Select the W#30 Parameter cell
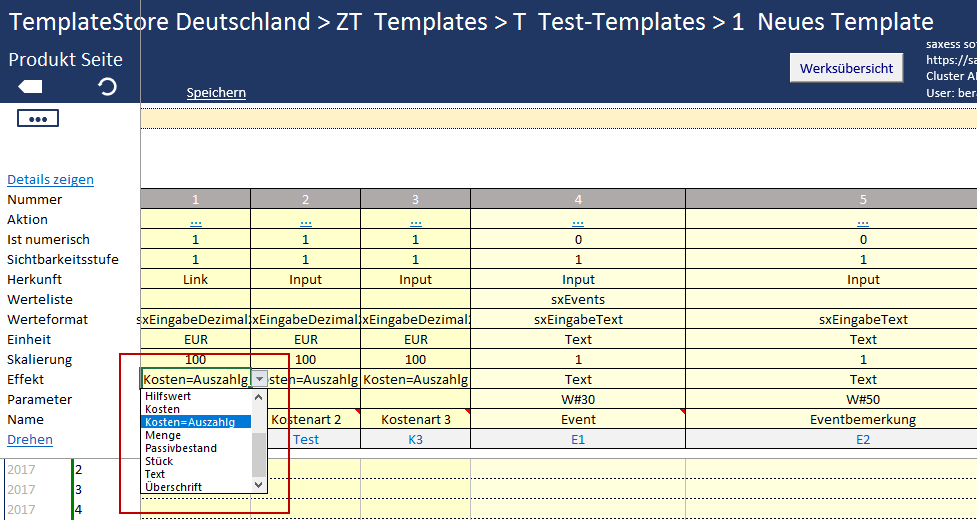This screenshot has height=520, width=977. 577,400
